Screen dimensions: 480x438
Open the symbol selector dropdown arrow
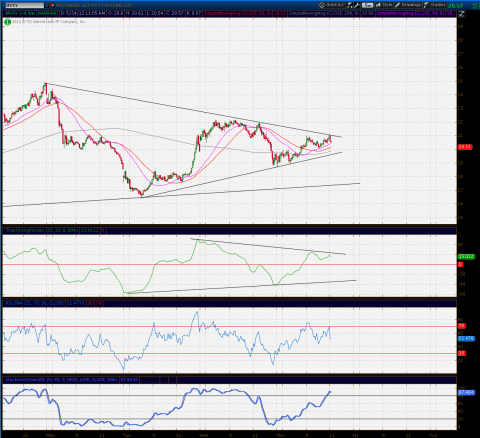click(x=46, y=5)
